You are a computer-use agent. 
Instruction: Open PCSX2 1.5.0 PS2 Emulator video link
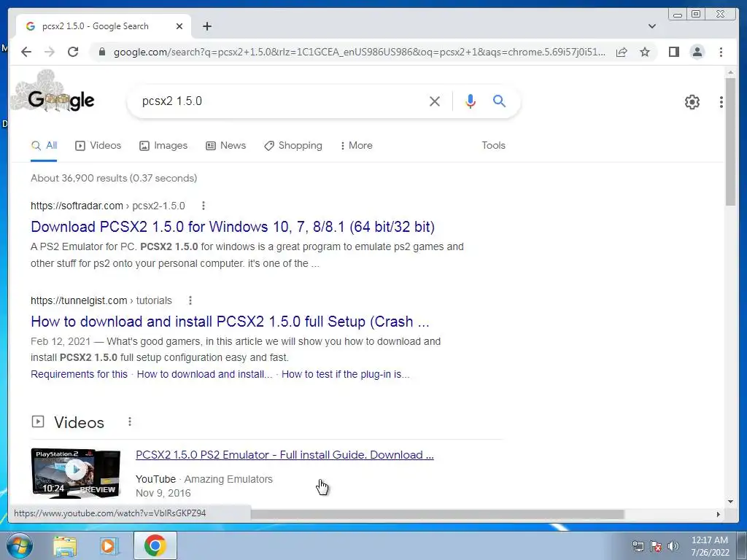[285, 455]
